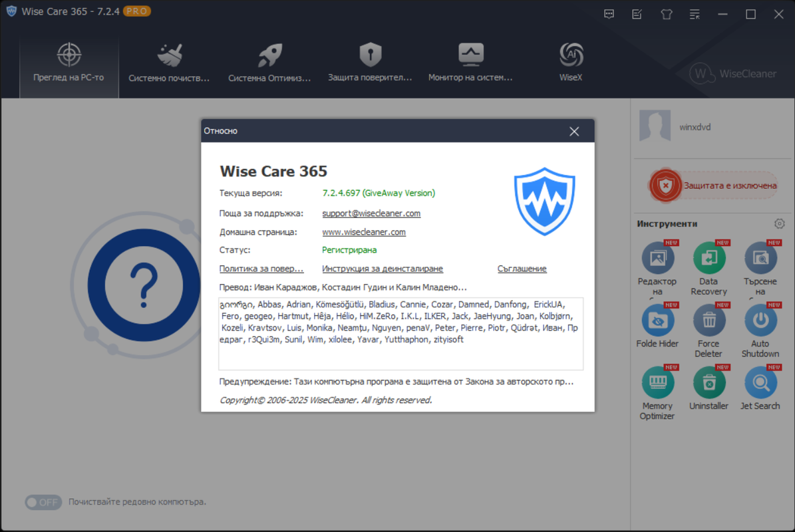
Task: Click the winxdvd username text
Action: [695, 127]
